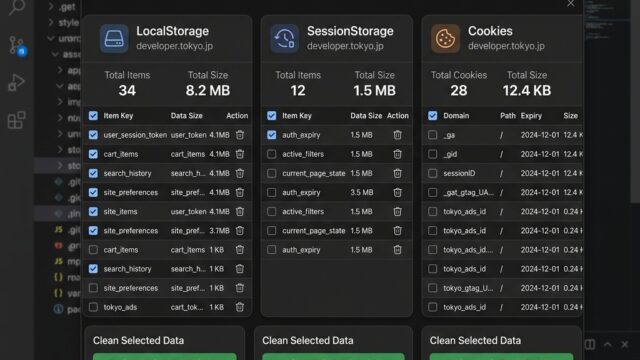The image size is (640, 360).
Task: Expand the .get folder in file tree
Action: tap(51, 7)
